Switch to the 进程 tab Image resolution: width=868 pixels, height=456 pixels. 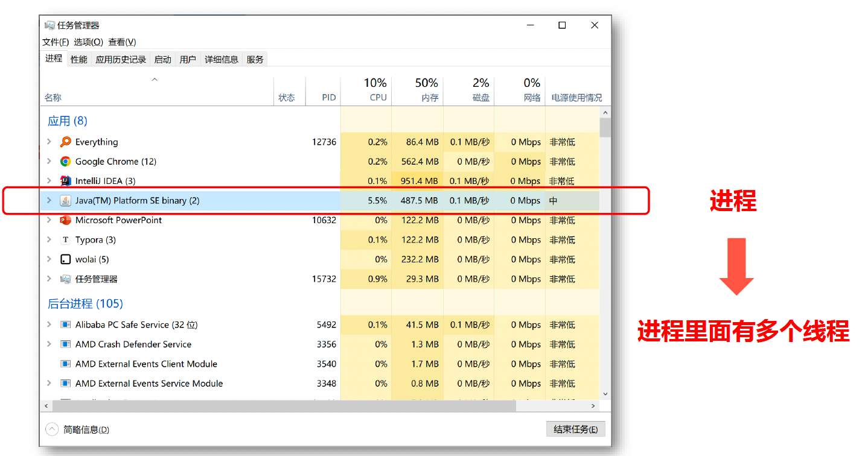click(54, 59)
